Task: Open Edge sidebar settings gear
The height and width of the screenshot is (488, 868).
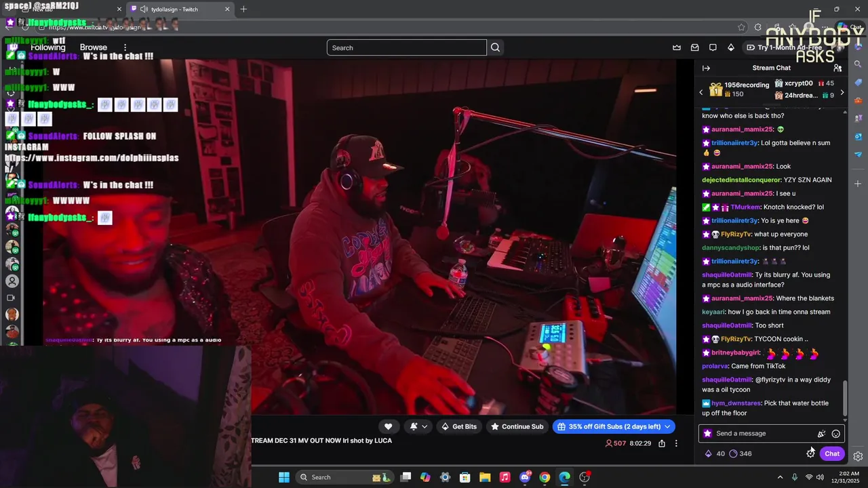Action: pos(858,456)
